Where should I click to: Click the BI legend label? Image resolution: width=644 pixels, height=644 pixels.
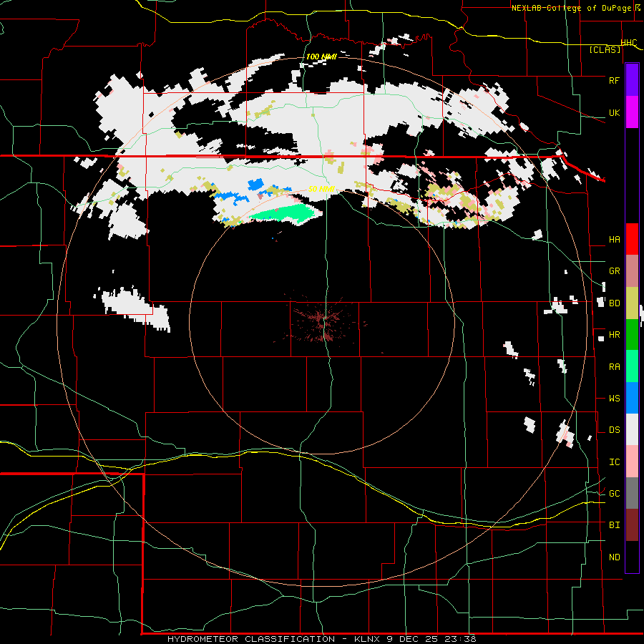(x=614, y=525)
